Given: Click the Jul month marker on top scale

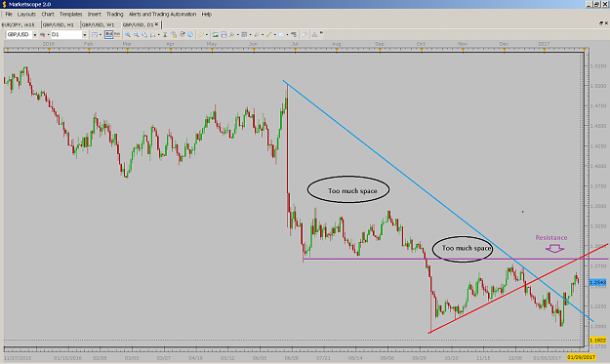Looking at the screenshot, I should tap(295, 44).
